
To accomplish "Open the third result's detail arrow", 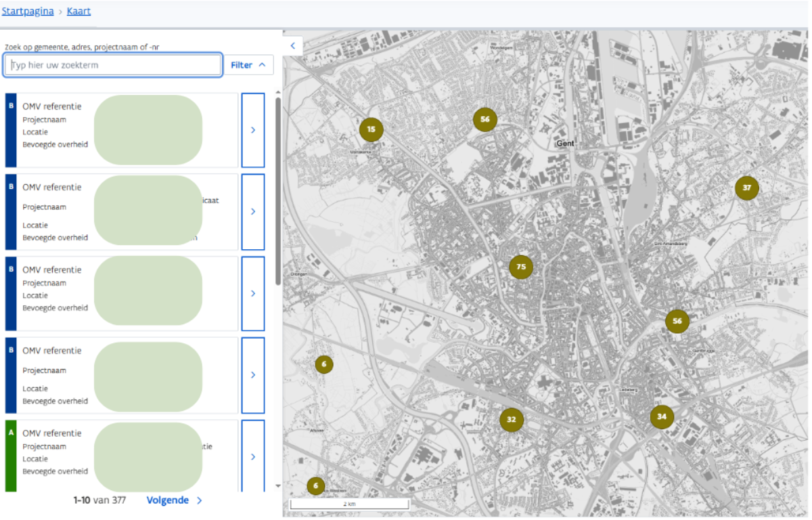I will pyautogui.click(x=253, y=293).
